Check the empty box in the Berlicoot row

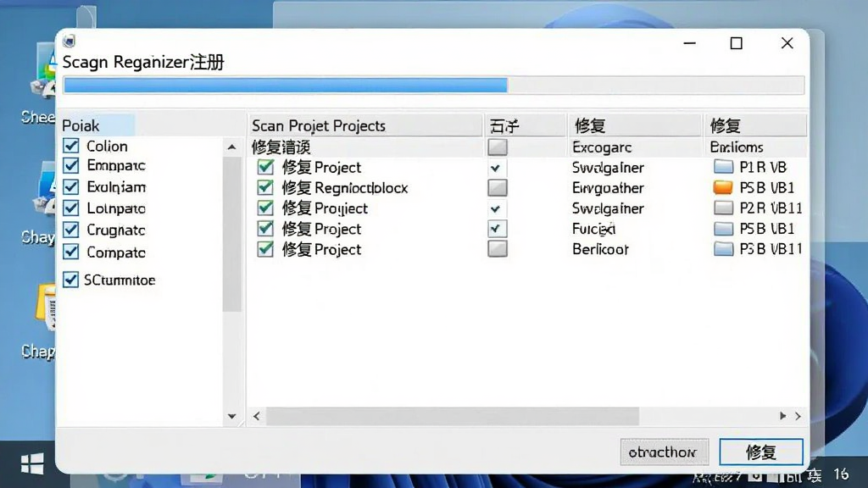tap(497, 248)
